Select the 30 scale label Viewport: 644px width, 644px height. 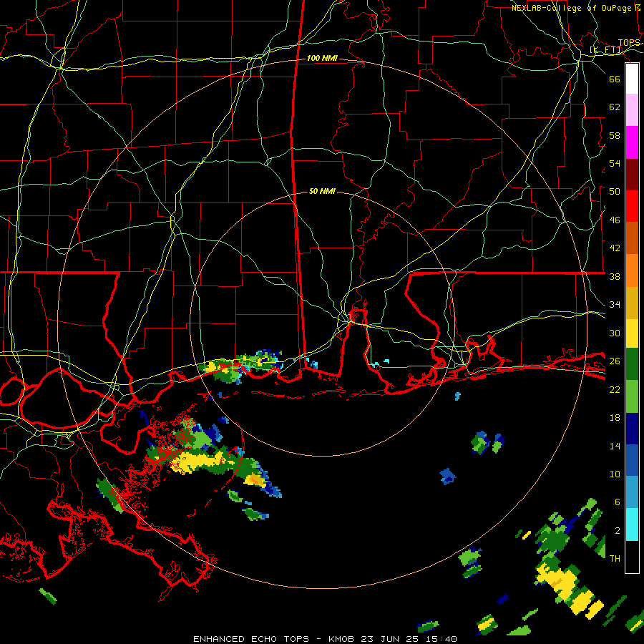point(615,333)
